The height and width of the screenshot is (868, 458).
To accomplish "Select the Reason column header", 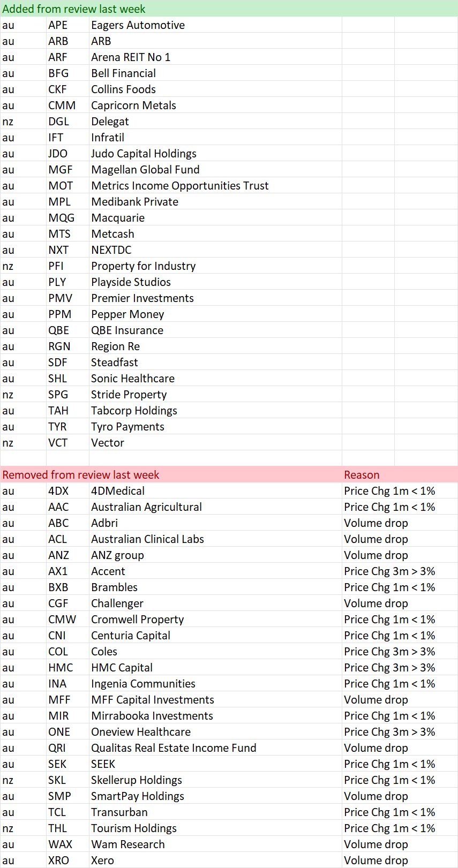I will (x=362, y=474).
